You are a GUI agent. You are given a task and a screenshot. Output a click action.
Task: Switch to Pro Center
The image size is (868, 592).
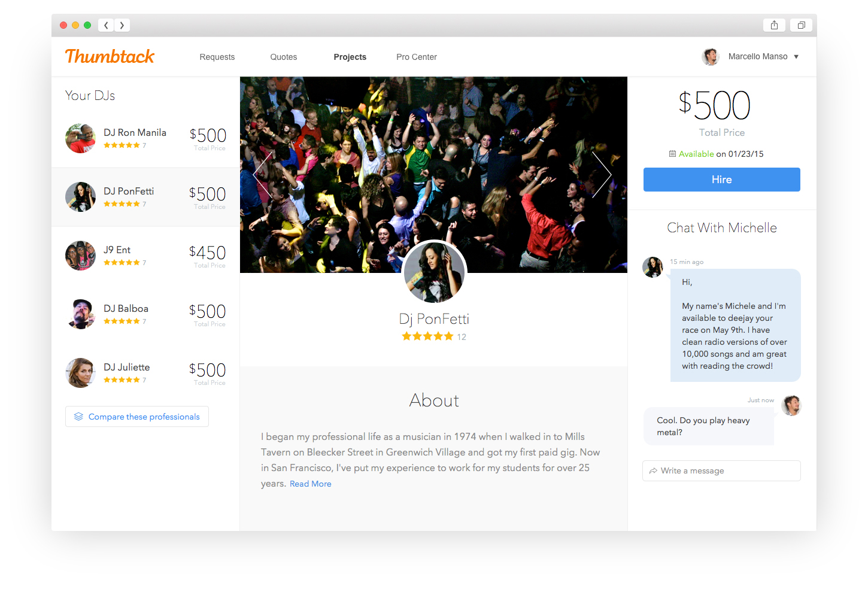[x=417, y=57]
